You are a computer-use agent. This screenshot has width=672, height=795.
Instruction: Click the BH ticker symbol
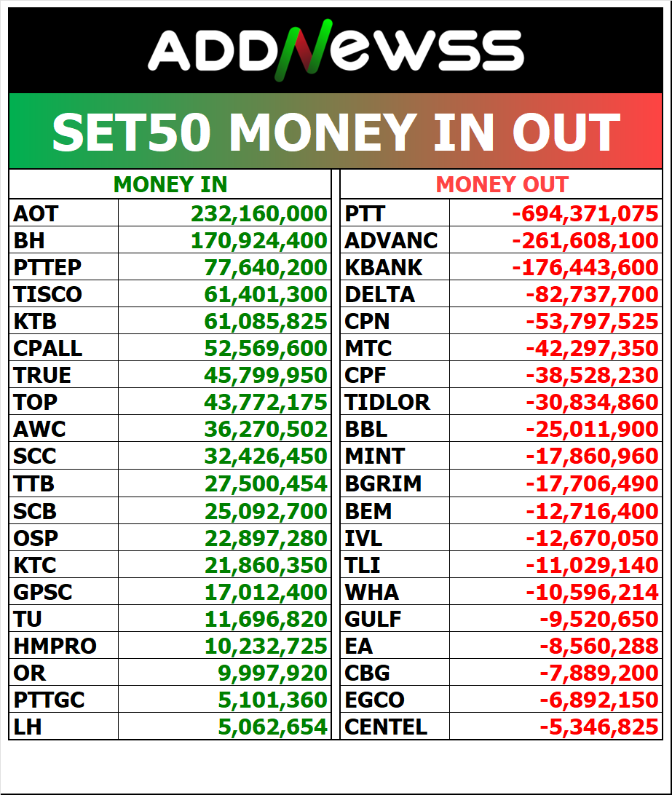29,240
